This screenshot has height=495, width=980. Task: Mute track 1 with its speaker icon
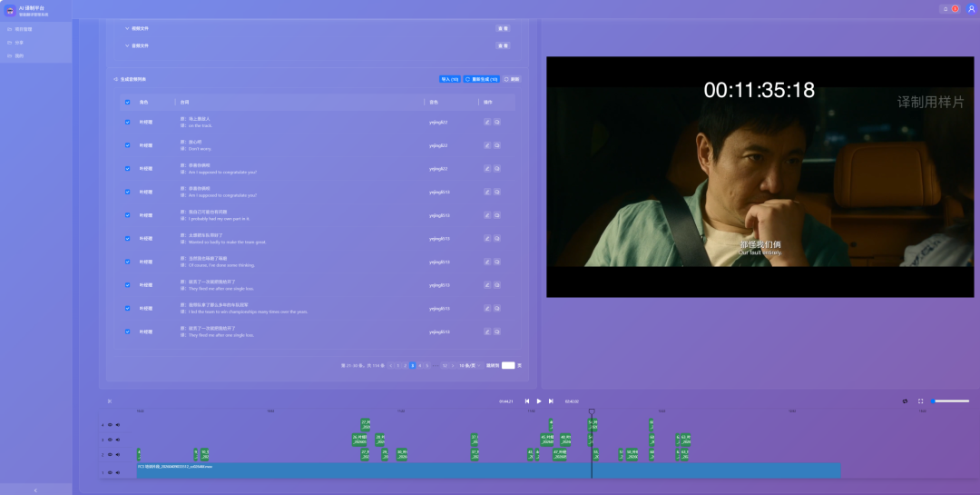pos(117,472)
